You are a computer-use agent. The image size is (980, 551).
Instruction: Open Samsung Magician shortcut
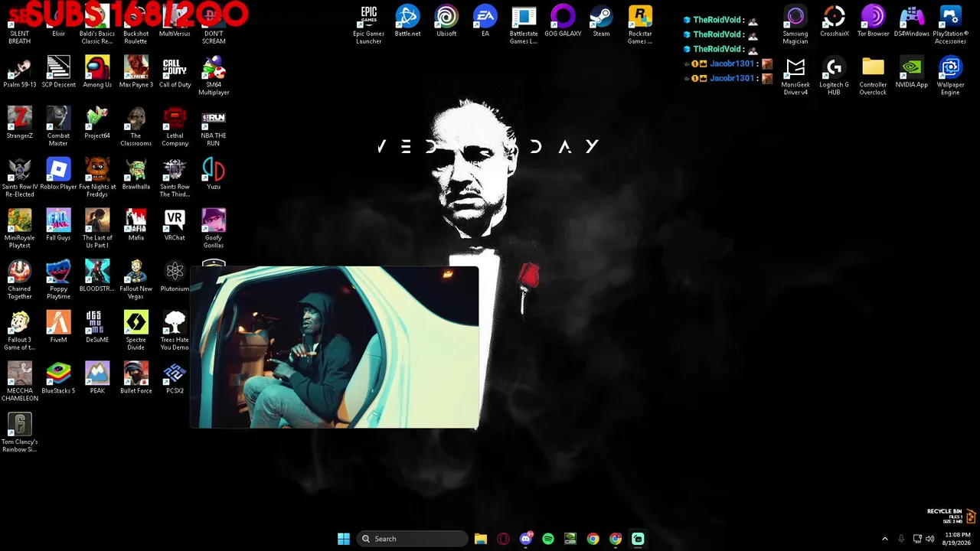tap(795, 24)
